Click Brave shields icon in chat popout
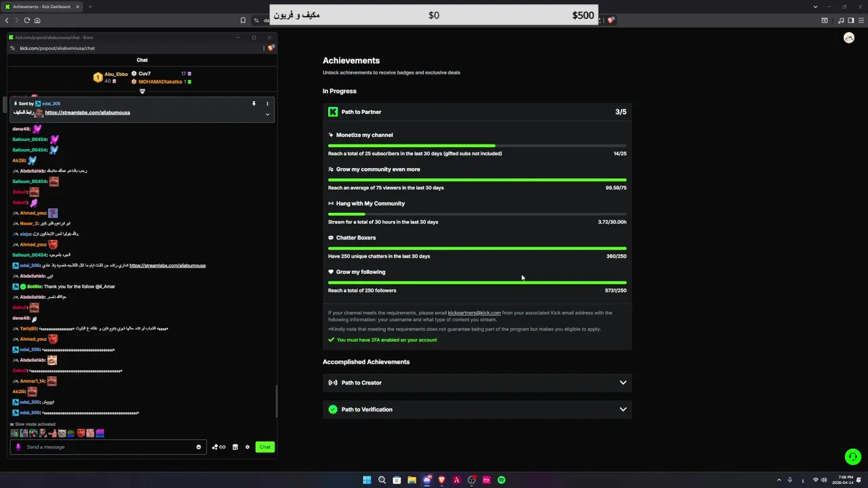 (271, 48)
